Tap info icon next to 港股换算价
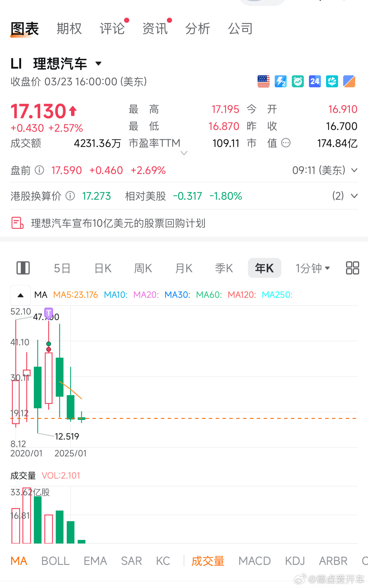368x588 pixels. click(70, 196)
